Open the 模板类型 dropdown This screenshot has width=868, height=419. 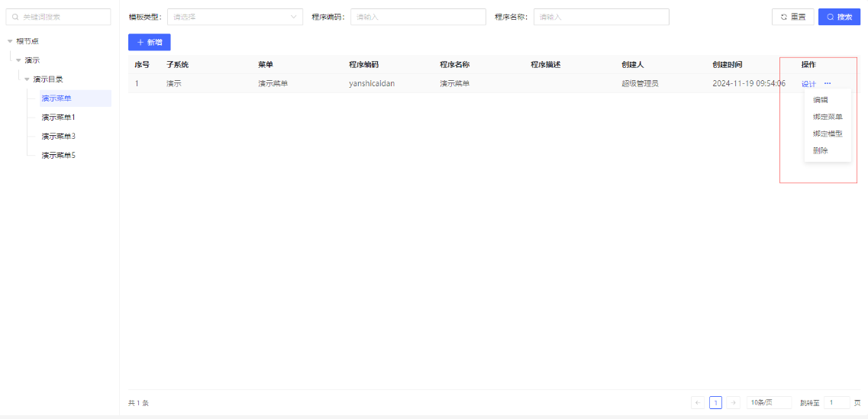(x=235, y=17)
